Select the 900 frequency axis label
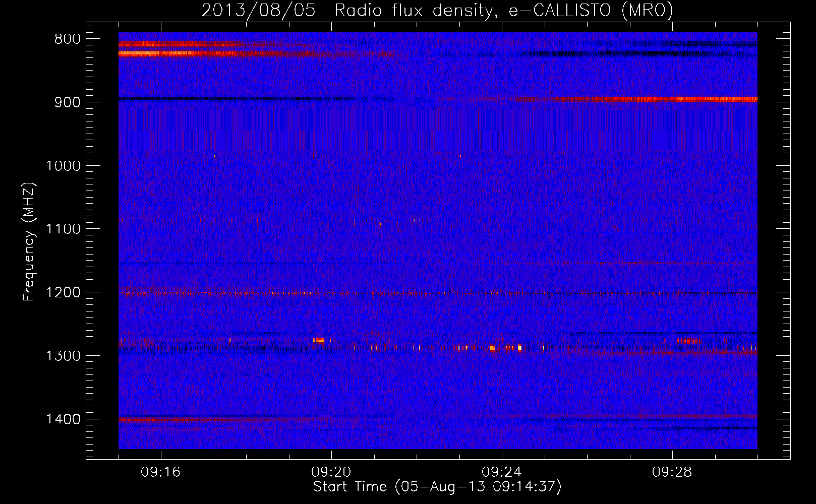Screen dimensions: 816x504 point(67,102)
